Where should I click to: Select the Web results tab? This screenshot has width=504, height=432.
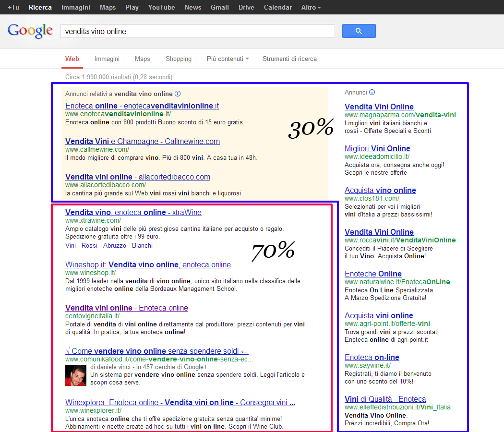point(72,59)
